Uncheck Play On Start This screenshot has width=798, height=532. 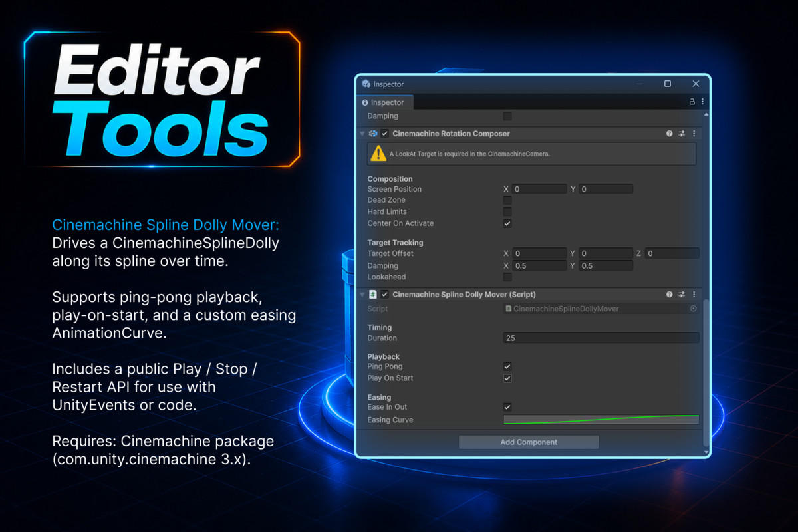[x=507, y=378]
